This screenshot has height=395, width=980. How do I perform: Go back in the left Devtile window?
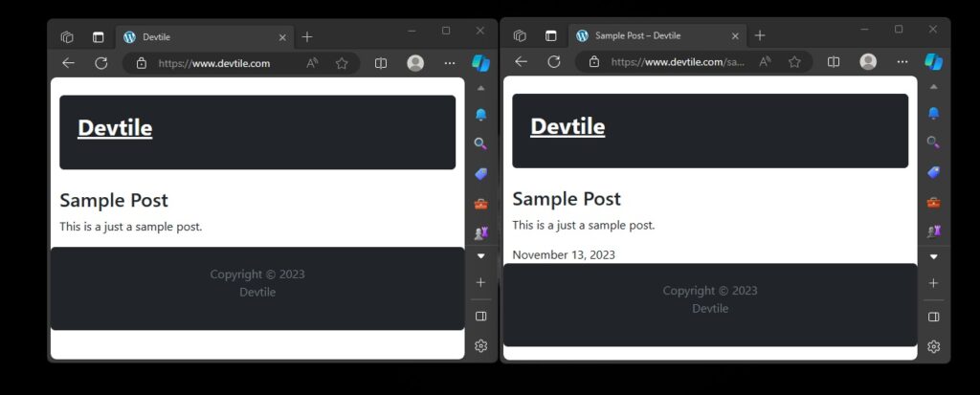pyautogui.click(x=68, y=63)
